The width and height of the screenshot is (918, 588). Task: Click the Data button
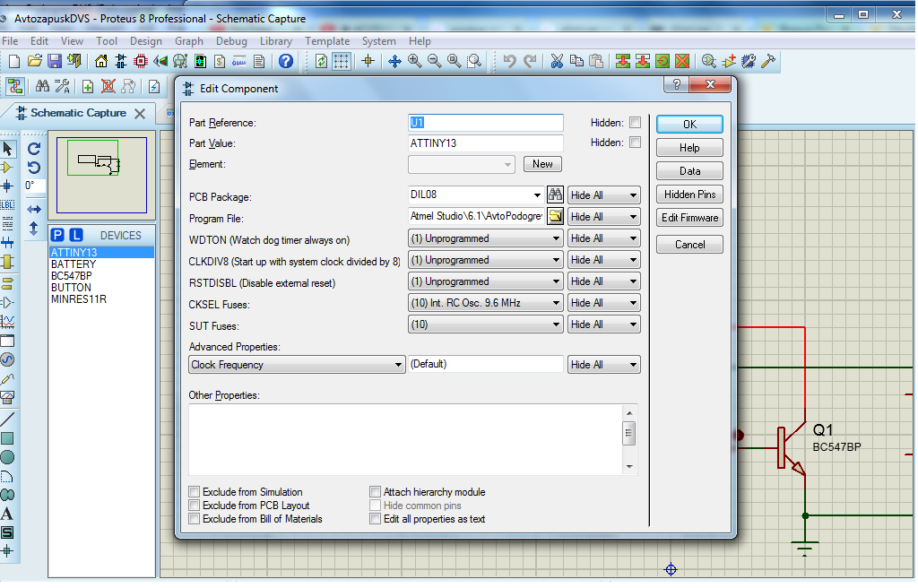(x=689, y=171)
